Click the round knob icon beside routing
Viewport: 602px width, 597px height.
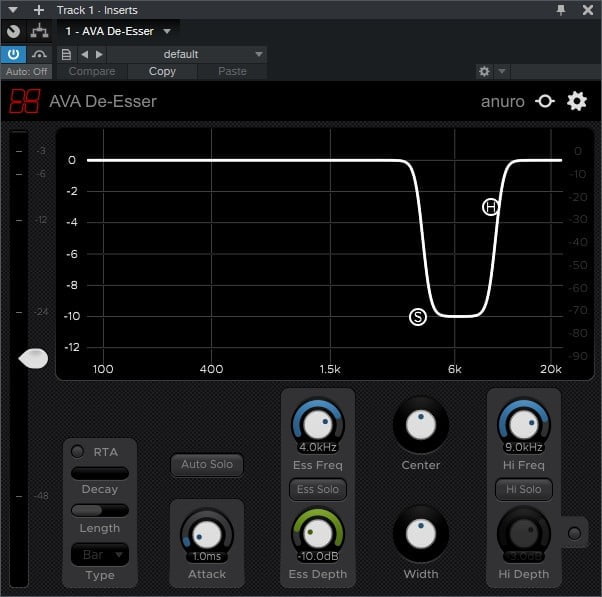tap(13, 31)
